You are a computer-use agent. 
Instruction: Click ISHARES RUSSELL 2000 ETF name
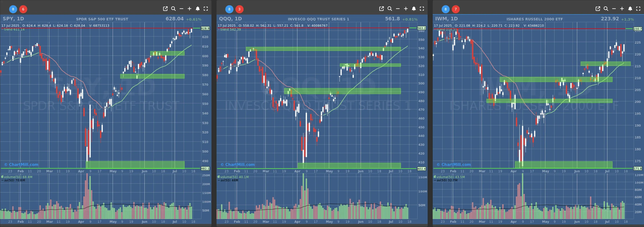(534, 19)
